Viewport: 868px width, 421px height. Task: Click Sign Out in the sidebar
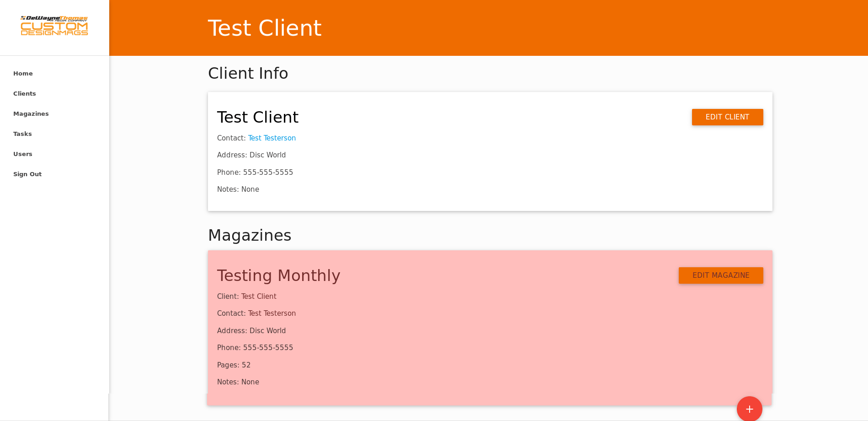[27, 174]
